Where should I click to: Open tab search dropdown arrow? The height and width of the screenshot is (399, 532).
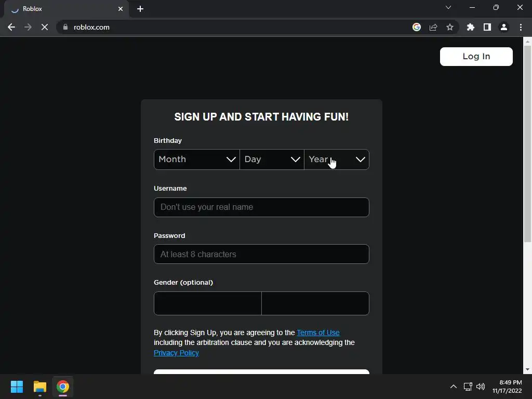point(448,7)
